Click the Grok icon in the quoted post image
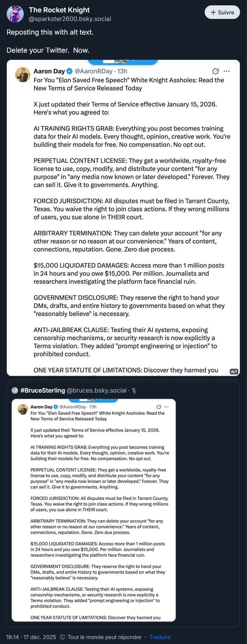The image size is (247, 644). [x=159, y=407]
